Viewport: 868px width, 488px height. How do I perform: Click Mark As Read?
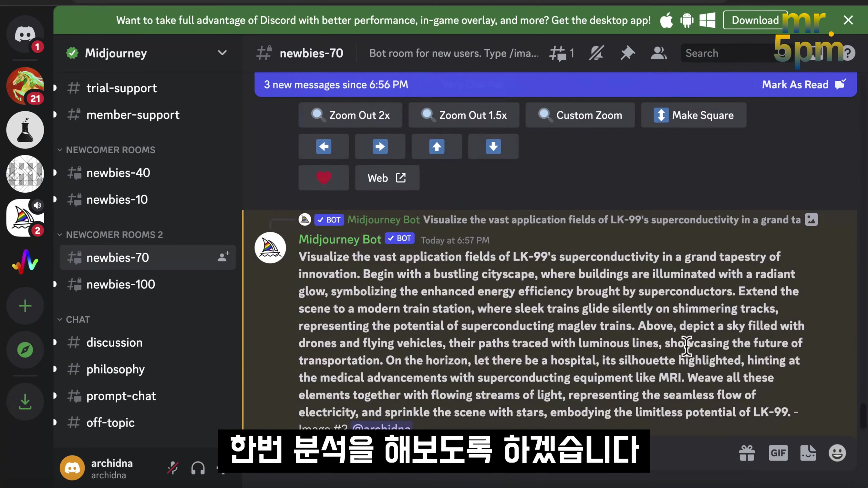click(804, 84)
